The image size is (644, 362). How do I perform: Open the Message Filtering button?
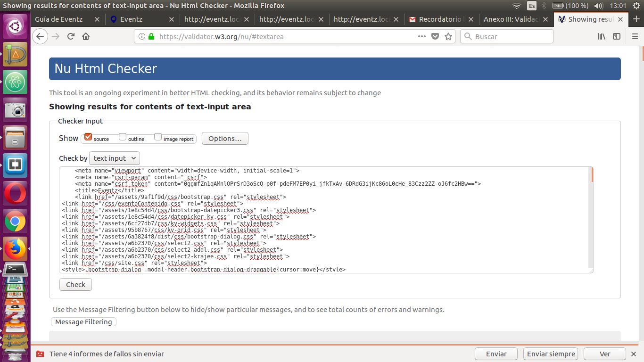point(83,322)
